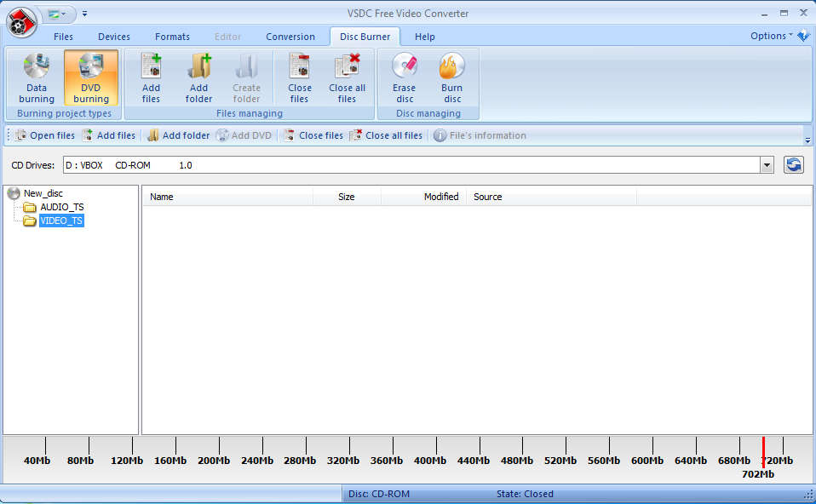Image resolution: width=816 pixels, height=504 pixels.
Task: Open the Options dropdown menu
Action: pyautogui.click(x=771, y=36)
